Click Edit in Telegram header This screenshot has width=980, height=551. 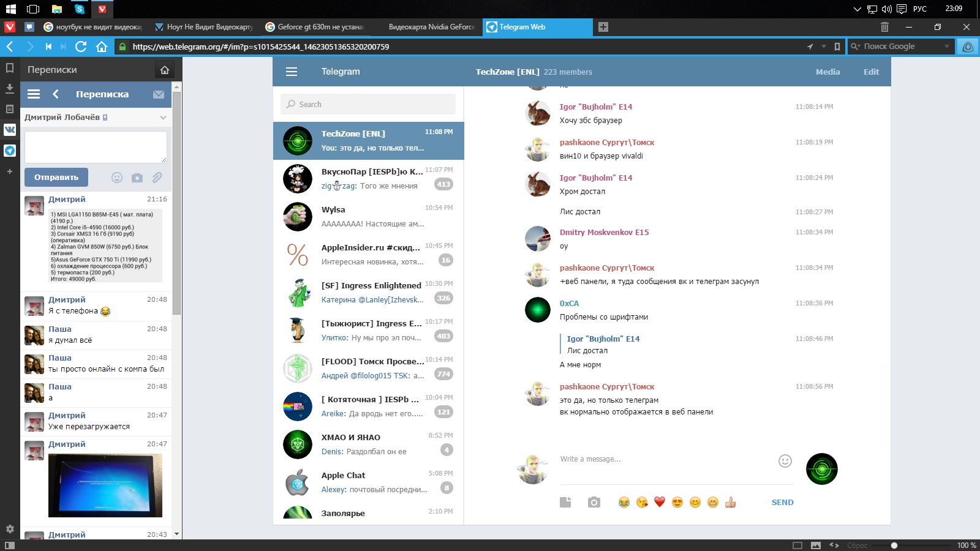pyautogui.click(x=871, y=72)
